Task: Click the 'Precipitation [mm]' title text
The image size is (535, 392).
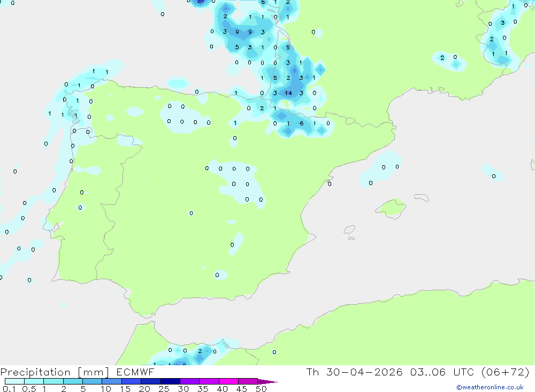Action: click(x=55, y=372)
